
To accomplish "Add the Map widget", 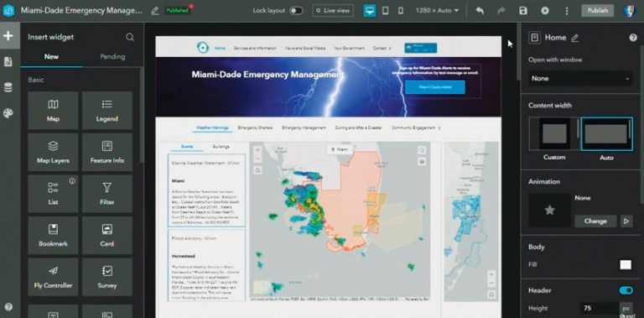I will (53, 110).
